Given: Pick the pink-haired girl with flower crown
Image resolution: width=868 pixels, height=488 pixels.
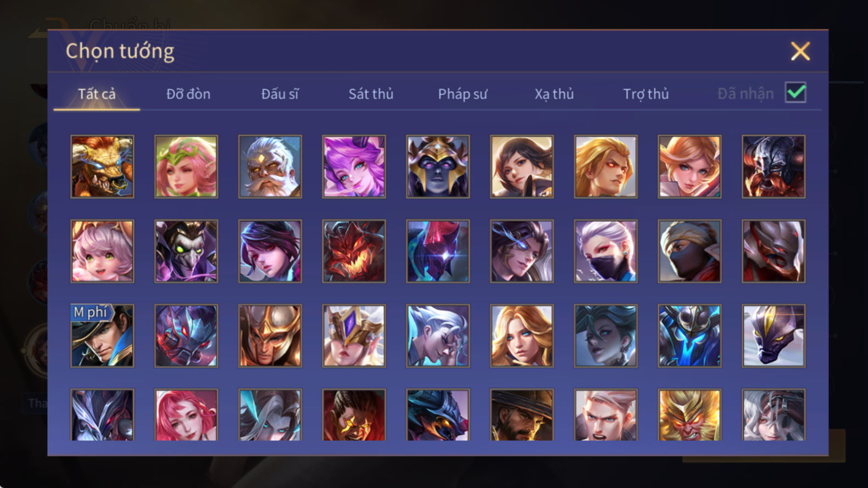Looking at the screenshot, I should point(186,167).
